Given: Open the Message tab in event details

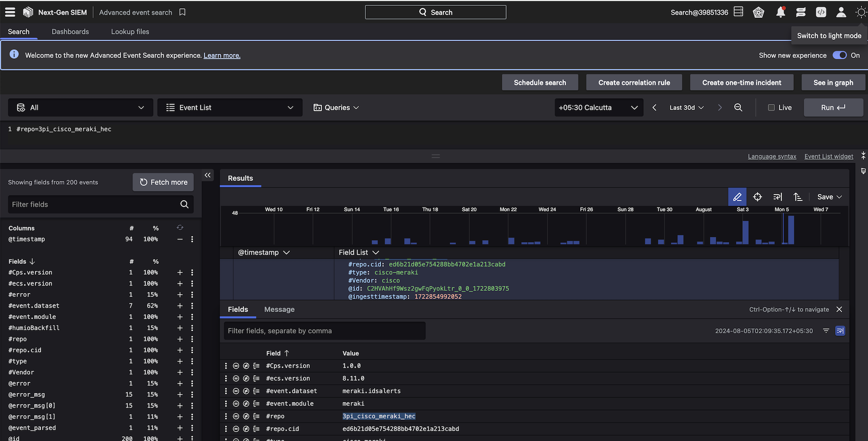Looking at the screenshot, I should (x=279, y=309).
